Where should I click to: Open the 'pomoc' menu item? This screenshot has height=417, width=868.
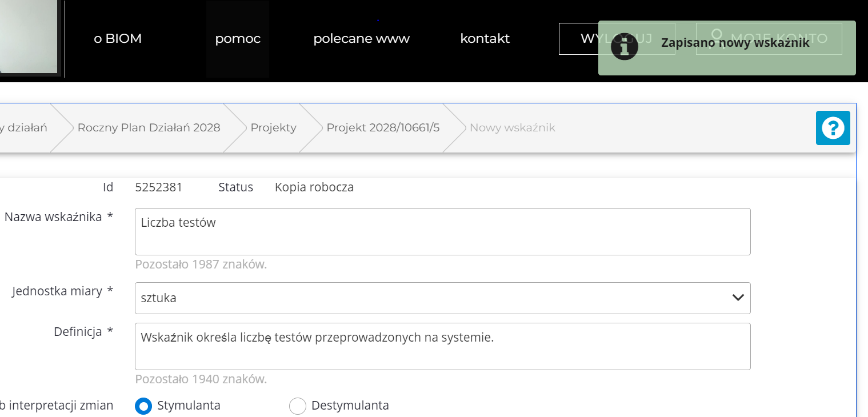pyautogui.click(x=238, y=39)
